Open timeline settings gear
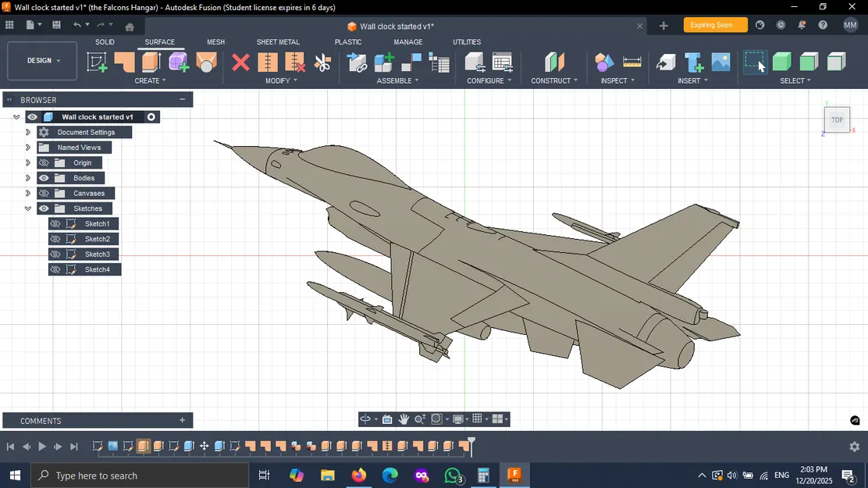This screenshot has width=868, height=488. [854, 447]
